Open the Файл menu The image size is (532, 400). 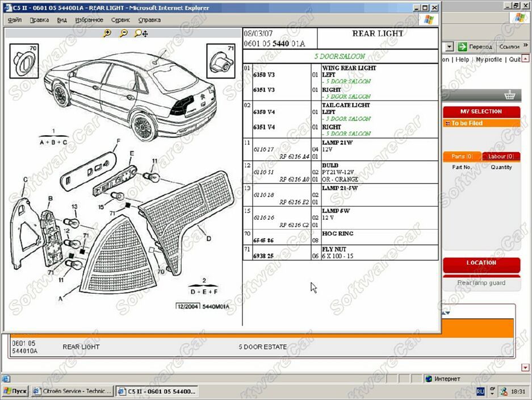click(15, 20)
